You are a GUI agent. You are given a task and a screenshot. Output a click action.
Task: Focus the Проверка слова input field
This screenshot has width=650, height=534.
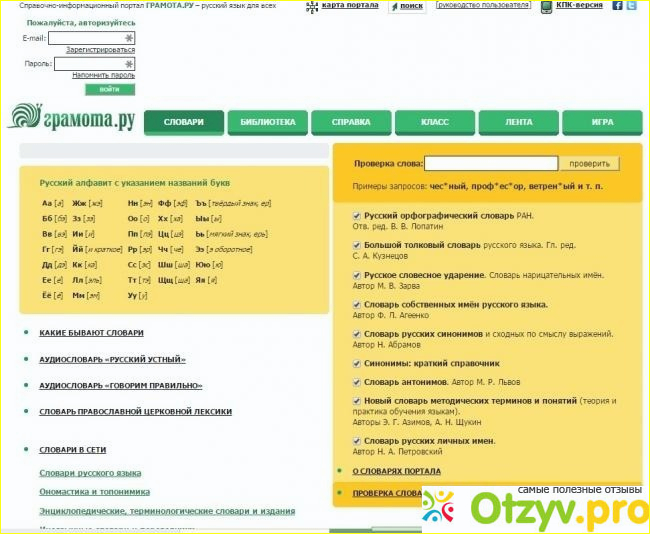click(491, 163)
